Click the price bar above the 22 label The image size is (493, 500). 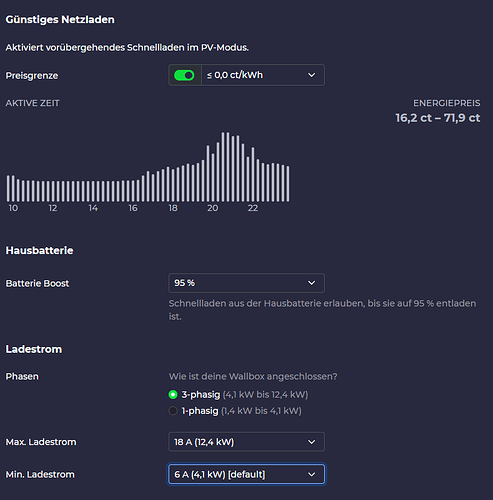click(x=253, y=174)
